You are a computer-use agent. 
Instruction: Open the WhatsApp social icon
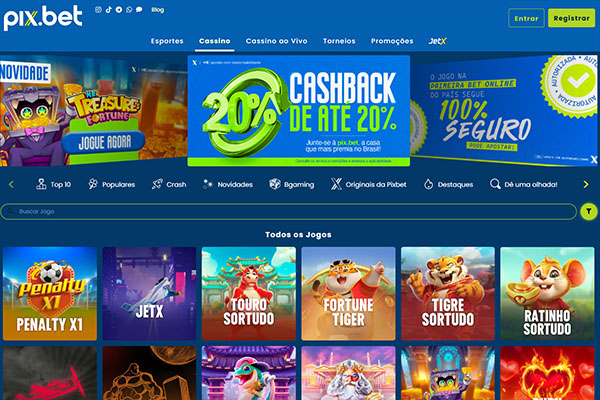[129, 10]
